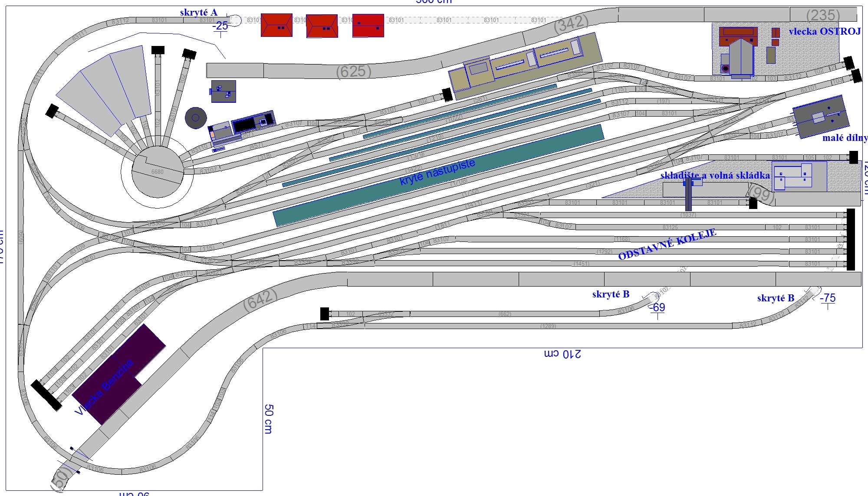Click the round dark water tower symbol
Image resolution: width=868 pixels, height=496 pixels.
[195, 117]
